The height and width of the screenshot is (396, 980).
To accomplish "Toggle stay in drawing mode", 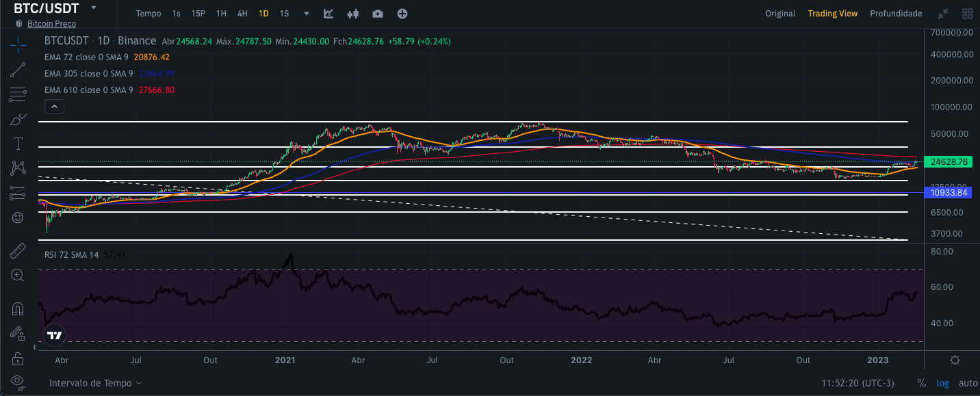I will (x=18, y=333).
